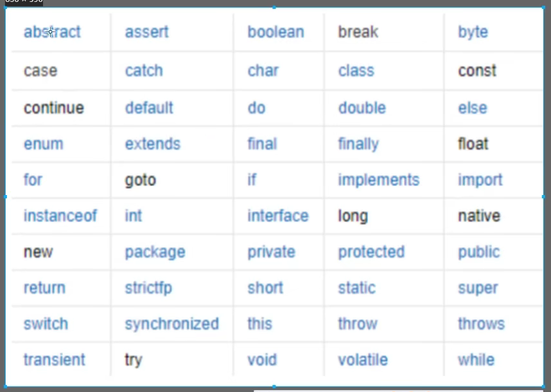This screenshot has width=551, height=392.
Task: Open the extends keyword link
Action: [153, 144]
